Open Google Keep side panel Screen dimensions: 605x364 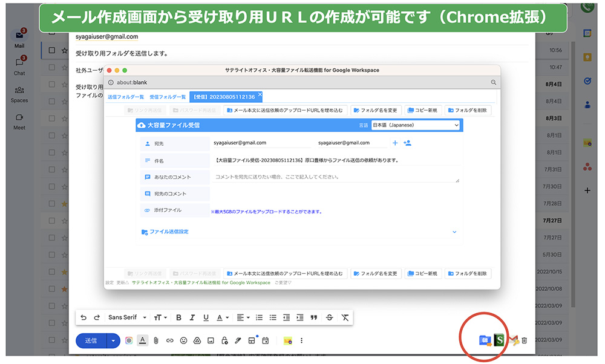click(587, 57)
